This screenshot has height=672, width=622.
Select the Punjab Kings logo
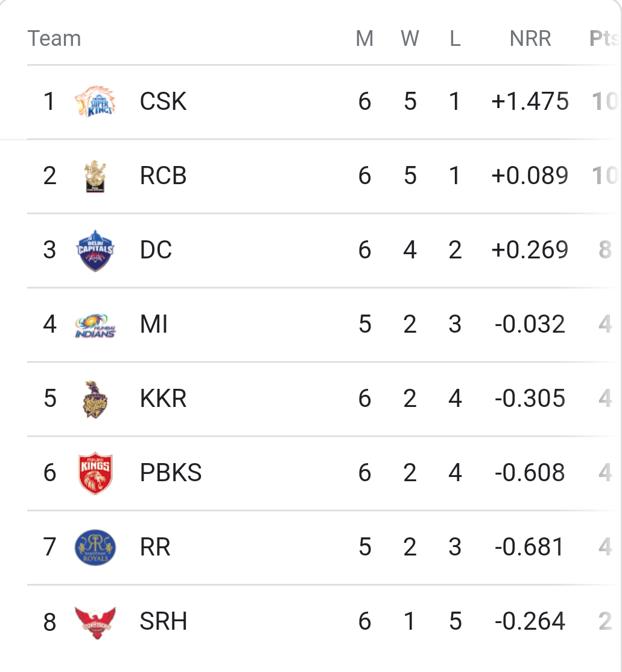click(95, 473)
